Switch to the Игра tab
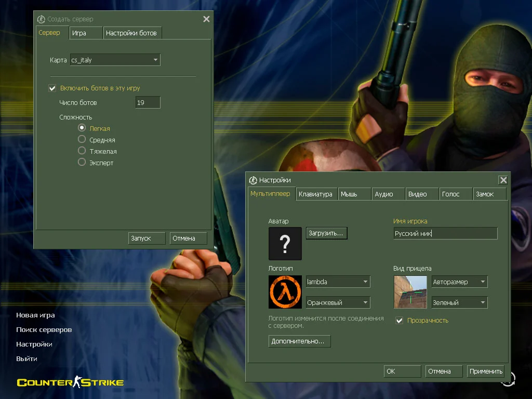 point(86,33)
